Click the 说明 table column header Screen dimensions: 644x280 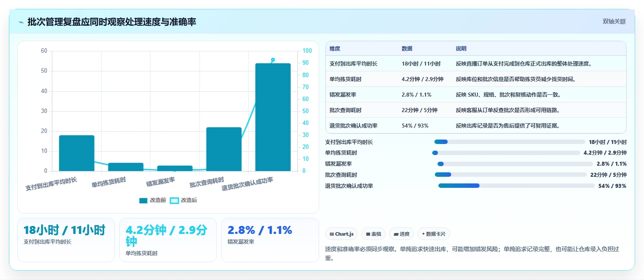point(461,49)
